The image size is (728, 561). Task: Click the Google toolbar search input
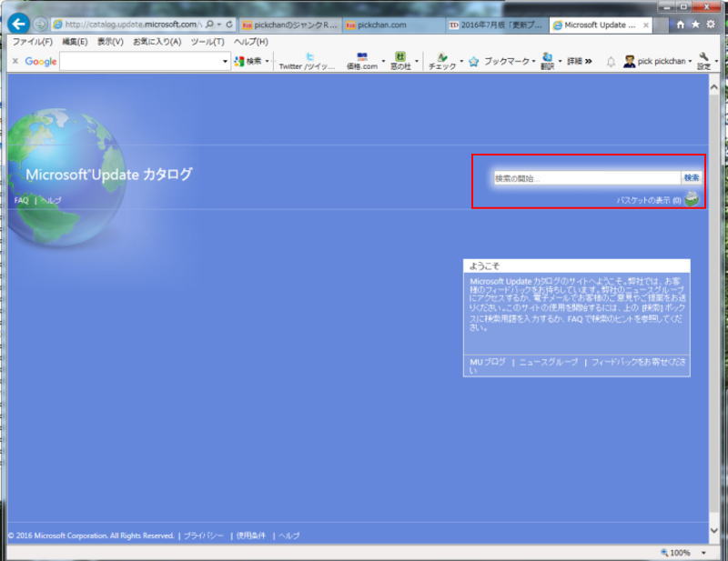tap(141, 61)
